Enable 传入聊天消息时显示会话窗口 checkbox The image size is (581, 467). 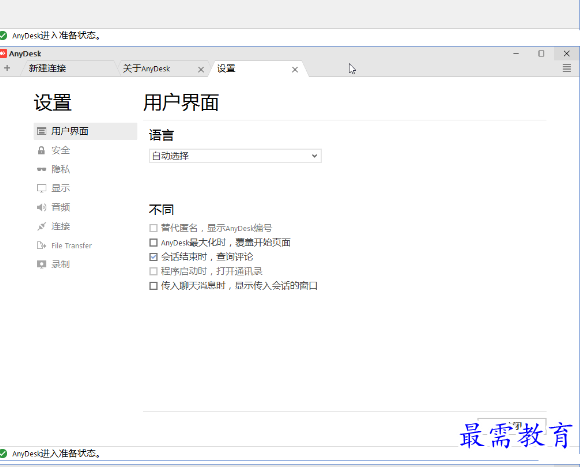[x=153, y=286]
